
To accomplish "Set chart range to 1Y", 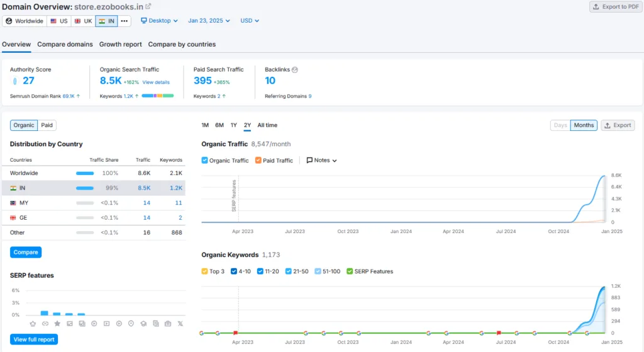I will point(234,125).
